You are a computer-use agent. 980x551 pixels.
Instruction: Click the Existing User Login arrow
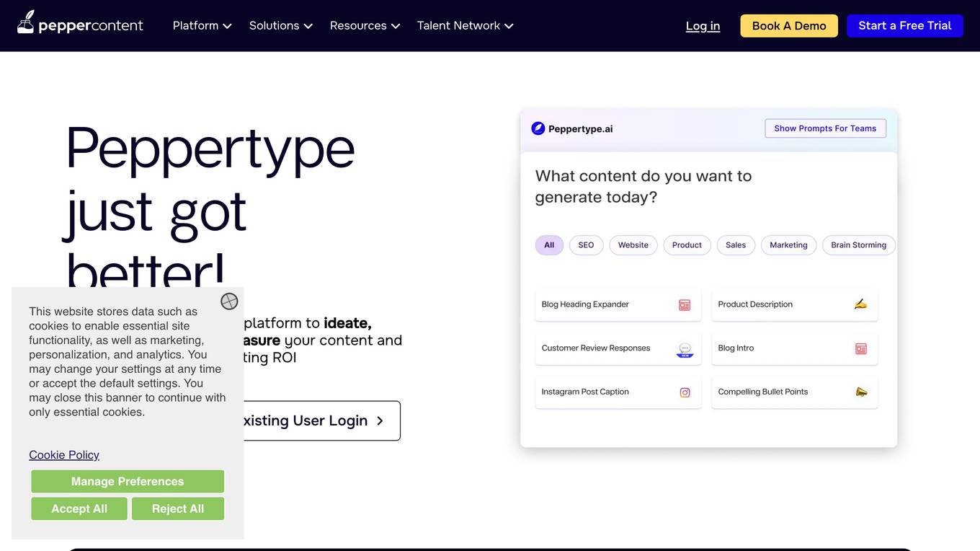click(380, 420)
